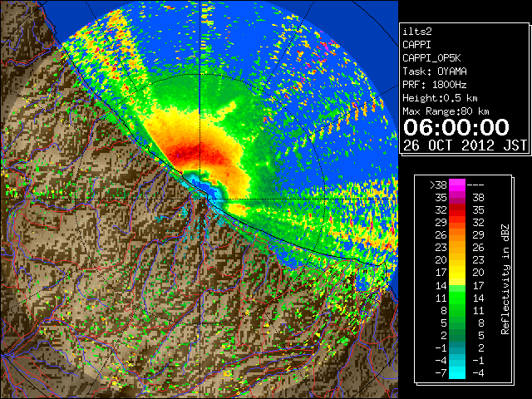Image resolution: width=532 pixels, height=399 pixels.
Task: Click the red 32–35 dBZ color swatch
Action: click(457, 210)
